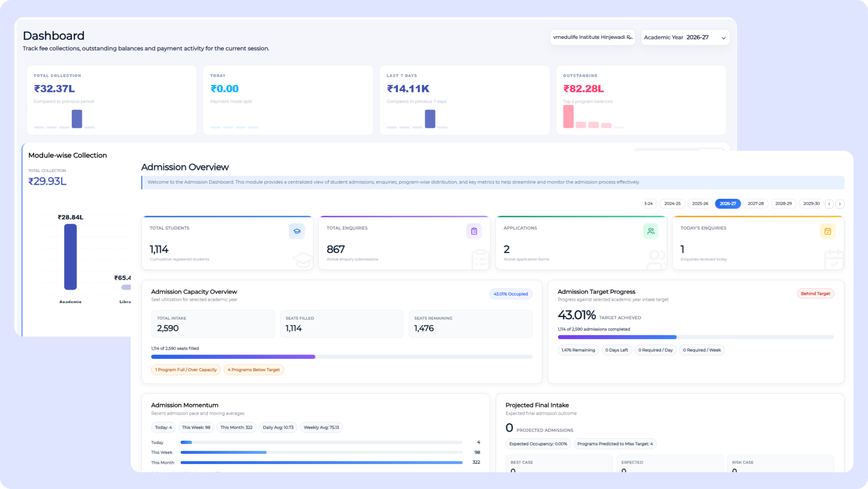Click the This Month: 322 chip

(237, 428)
